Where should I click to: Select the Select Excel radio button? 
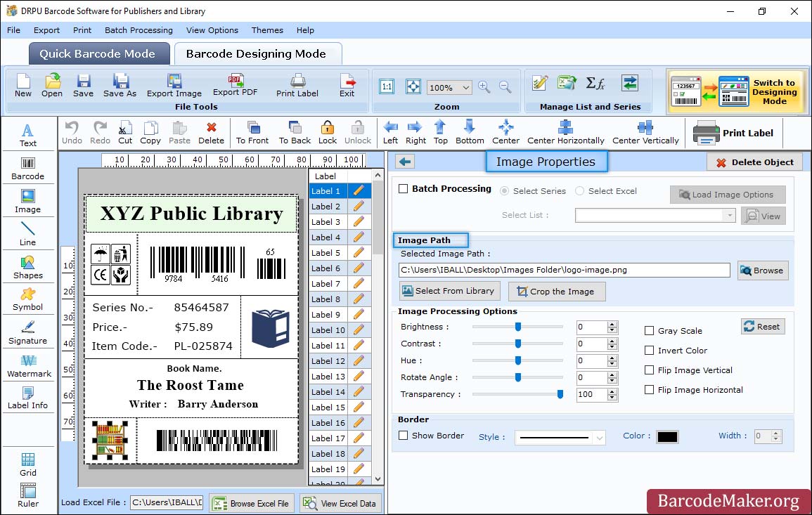(x=579, y=191)
